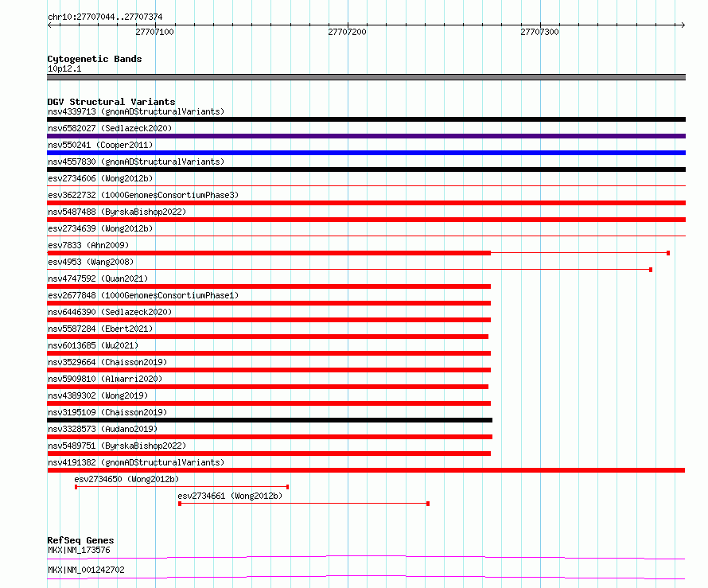Click ruler position 27707200
Screen dimensions: 708x588
pyautogui.click(x=347, y=32)
